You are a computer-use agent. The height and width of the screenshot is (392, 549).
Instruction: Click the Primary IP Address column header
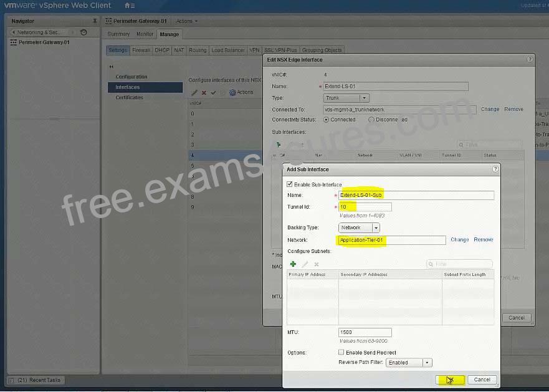click(x=313, y=274)
